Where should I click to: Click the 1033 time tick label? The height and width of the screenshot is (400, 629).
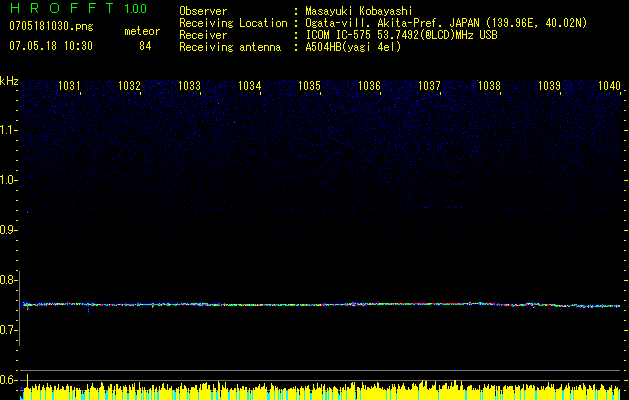coord(190,87)
